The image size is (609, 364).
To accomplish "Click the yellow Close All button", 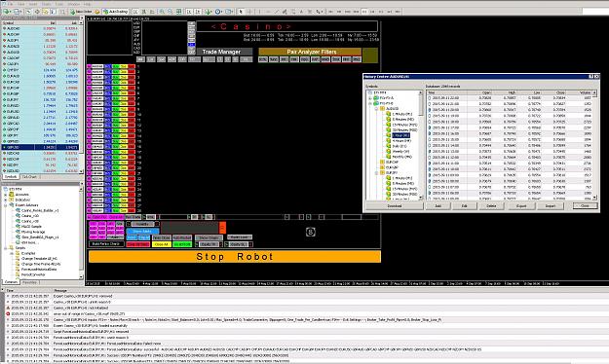I will pos(161,244).
